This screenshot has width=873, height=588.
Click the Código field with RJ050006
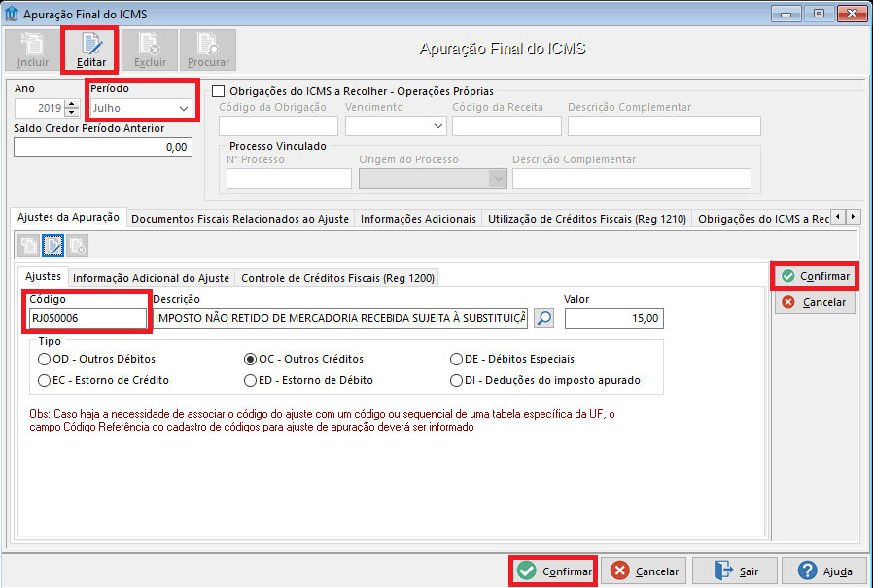(x=87, y=318)
